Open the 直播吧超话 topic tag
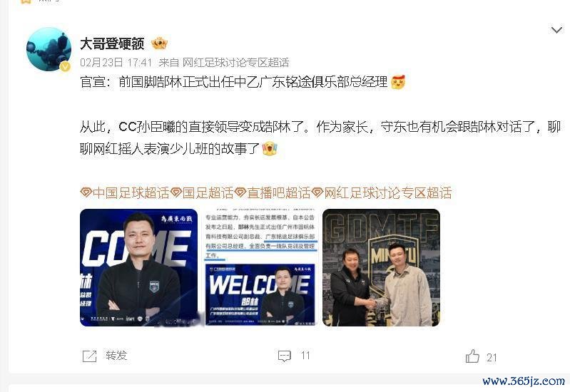 tap(273, 192)
